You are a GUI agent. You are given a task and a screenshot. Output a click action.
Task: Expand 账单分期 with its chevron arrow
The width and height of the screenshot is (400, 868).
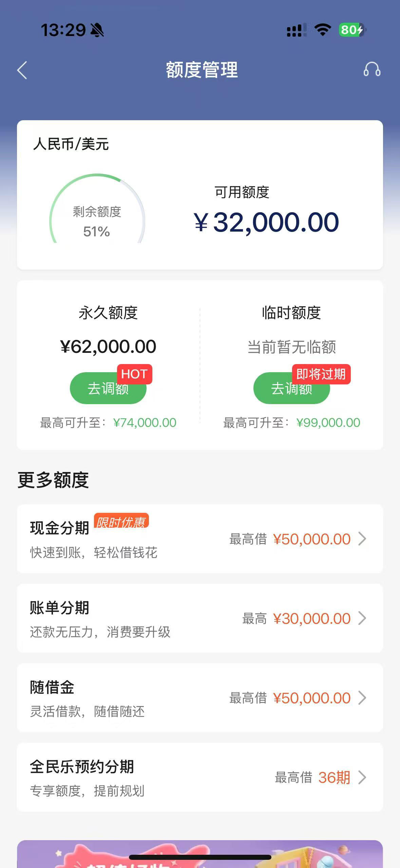click(x=362, y=618)
